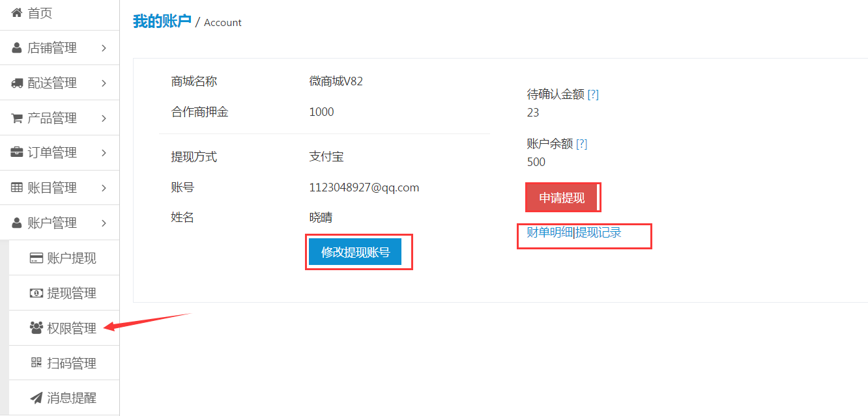Expand the 账目管理 chevron
This screenshot has height=416, width=868.
pyautogui.click(x=104, y=188)
